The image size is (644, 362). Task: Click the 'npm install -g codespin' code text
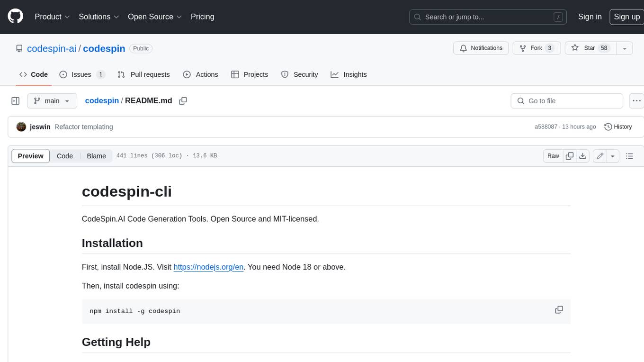135,311
